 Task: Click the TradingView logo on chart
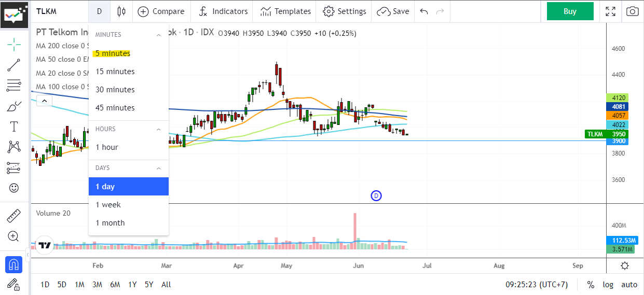coord(44,245)
